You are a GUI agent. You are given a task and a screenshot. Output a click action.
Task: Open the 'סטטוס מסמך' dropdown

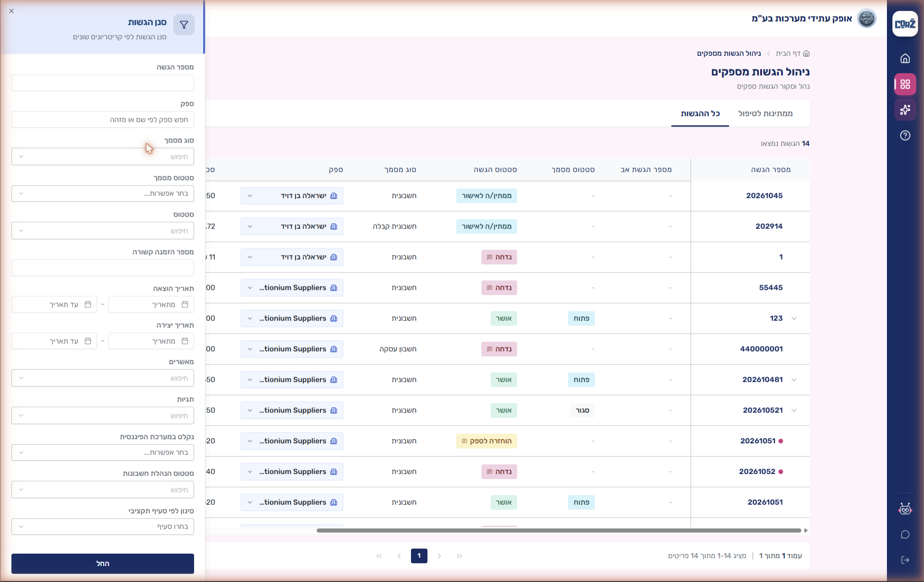103,194
